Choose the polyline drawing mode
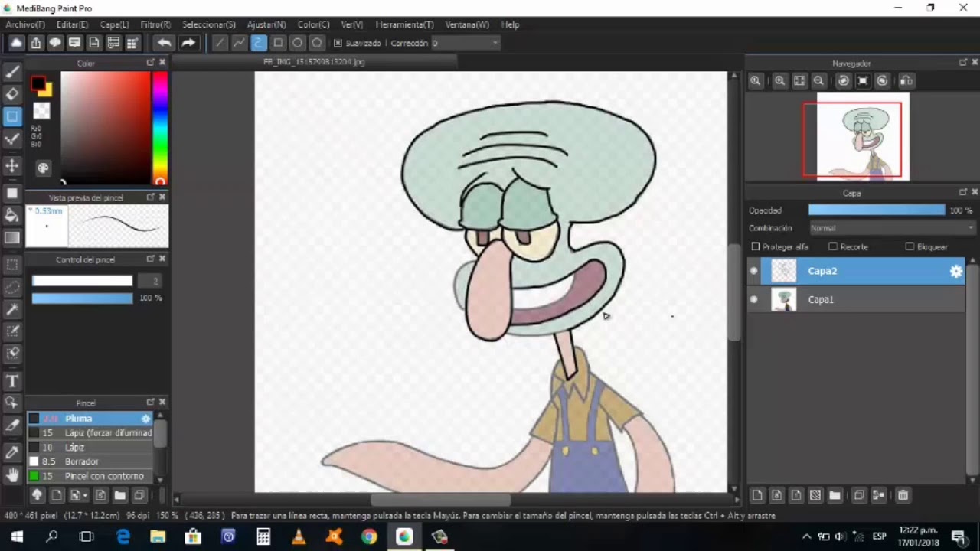This screenshot has height=551, width=980. coord(239,43)
